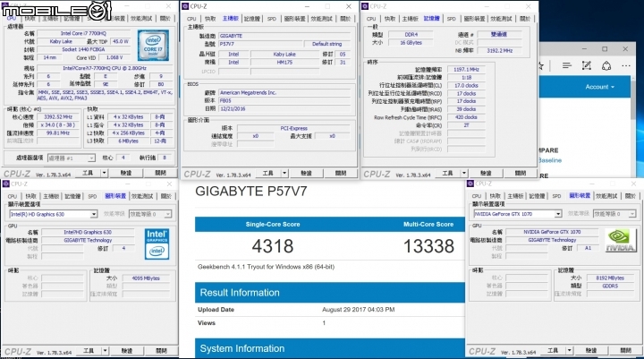Click August 29 2017 04:03 PM upload date
644x359 pixels.
pos(358,309)
